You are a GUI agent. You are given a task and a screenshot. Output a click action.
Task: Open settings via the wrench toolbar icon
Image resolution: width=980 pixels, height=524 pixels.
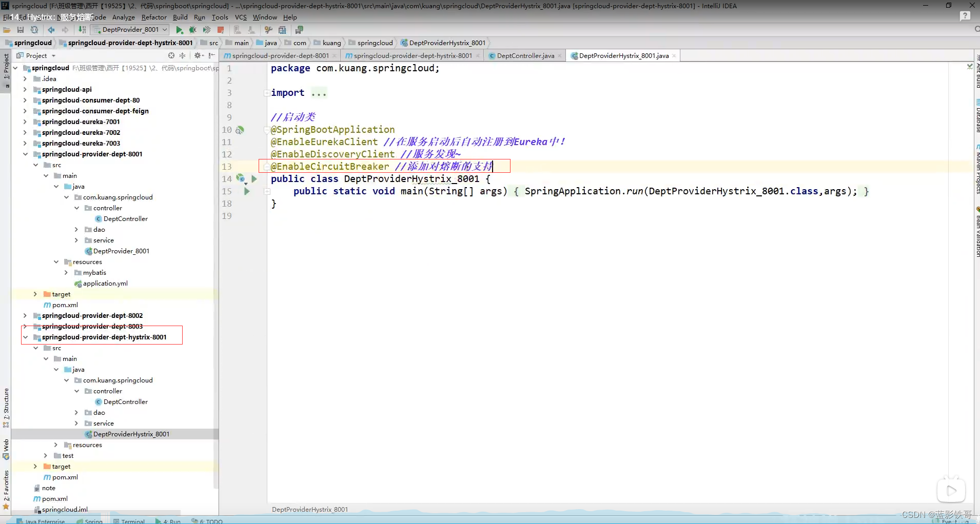point(268,30)
